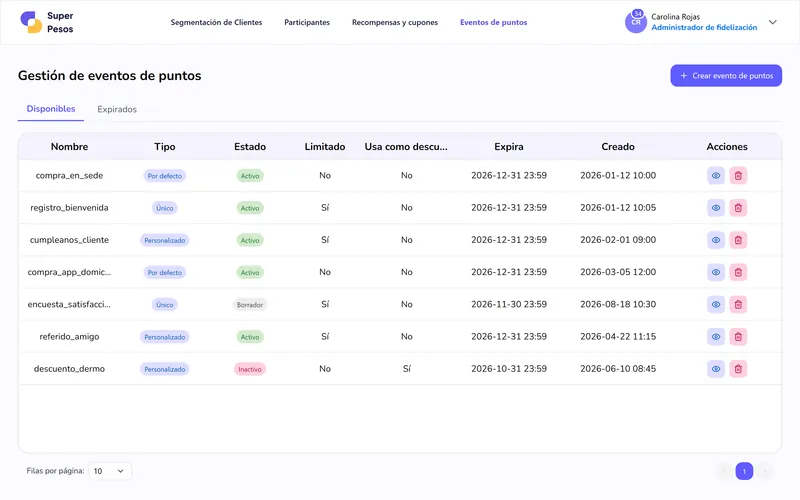View details of registro_bienvenida event

tap(716, 208)
